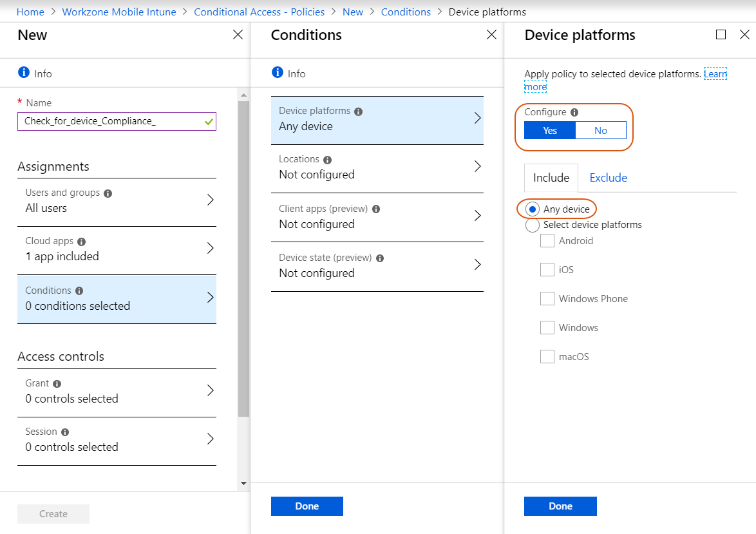Click the info icon next to Grant
Screen dimensions: 756x534
(x=57, y=384)
